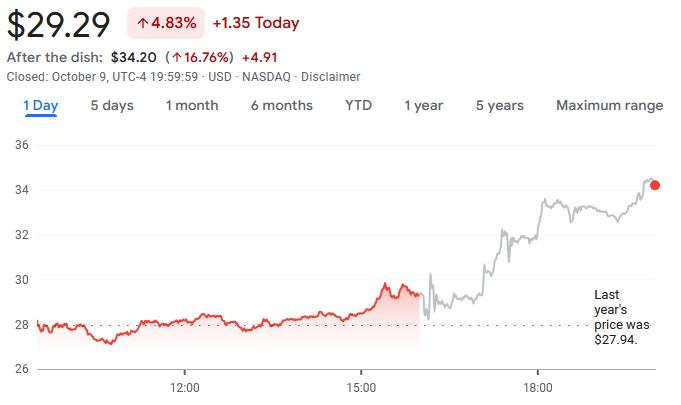Click the $29.29 closing price

(x=58, y=24)
